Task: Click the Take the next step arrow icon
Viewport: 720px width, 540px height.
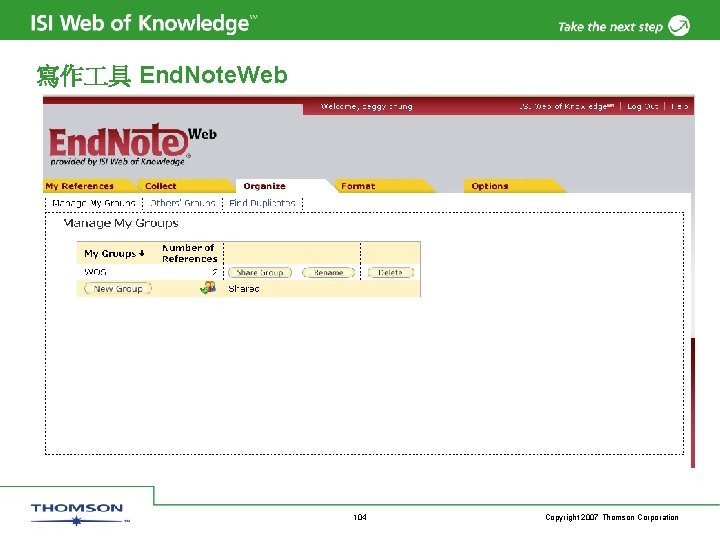Action: [679, 26]
